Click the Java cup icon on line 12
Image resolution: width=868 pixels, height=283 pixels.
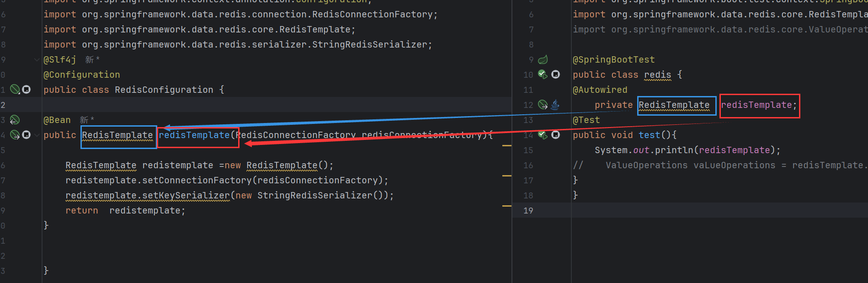(x=555, y=105)
